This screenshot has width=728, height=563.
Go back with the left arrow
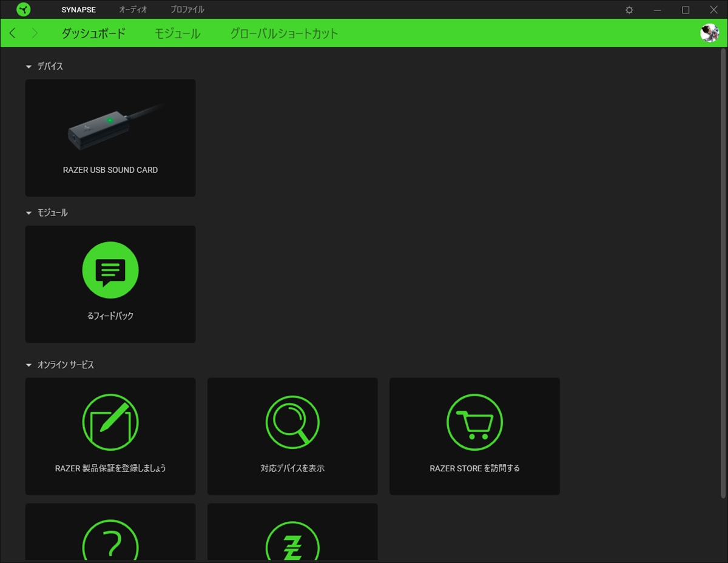pyautogui.click(x=13, y=33)
